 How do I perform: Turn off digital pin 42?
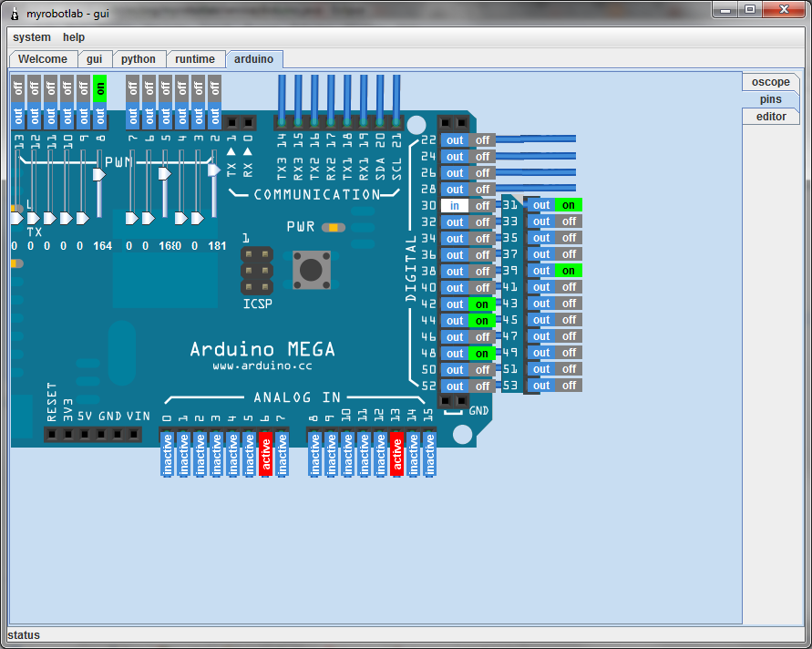click(x=482, y=304)
